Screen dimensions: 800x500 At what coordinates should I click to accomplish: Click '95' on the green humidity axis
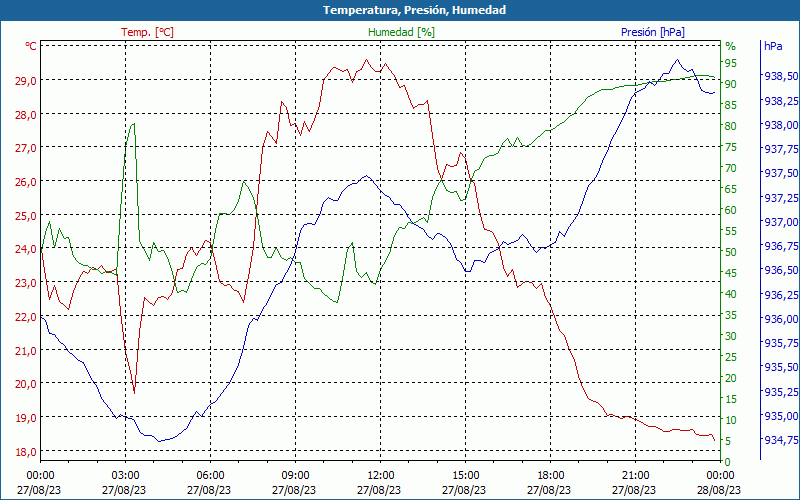pos(731,63)
